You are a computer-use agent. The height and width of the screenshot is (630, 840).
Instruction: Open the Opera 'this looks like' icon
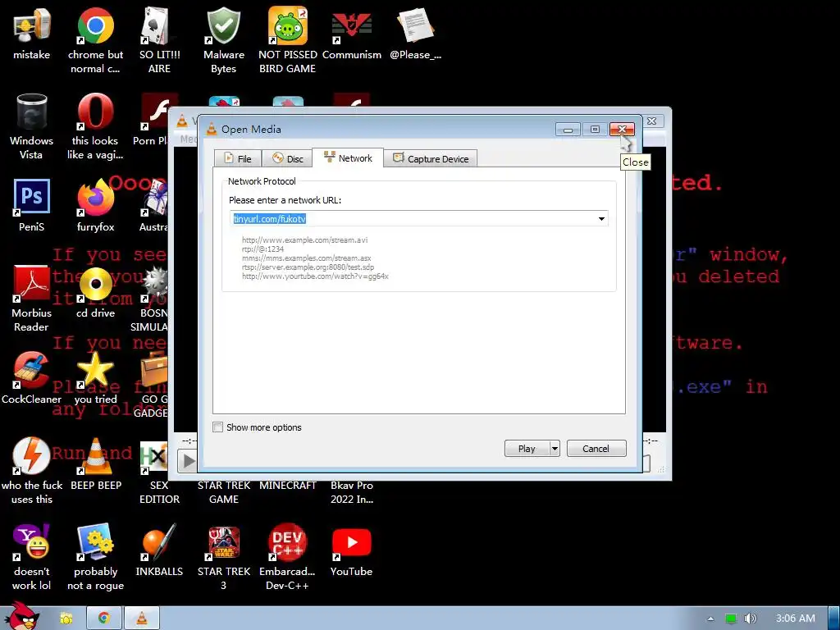95,126
